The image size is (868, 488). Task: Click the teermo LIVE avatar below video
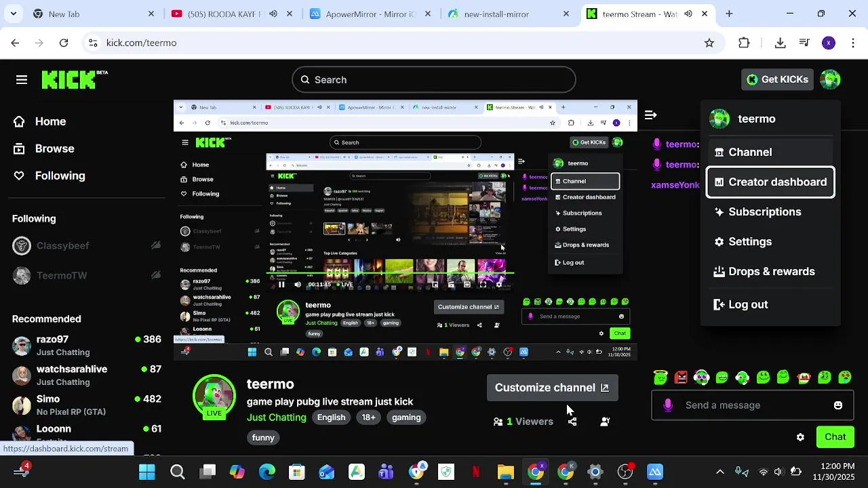214,396
